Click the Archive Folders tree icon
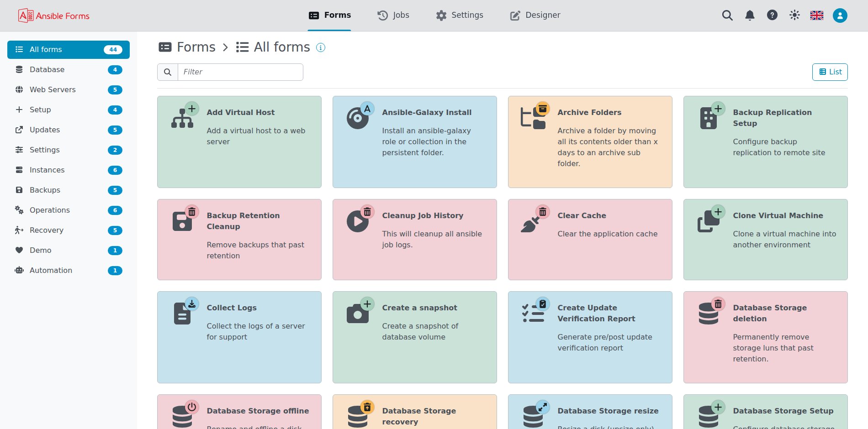Viewport: 868px width, 429px height. tap(533, 118)
